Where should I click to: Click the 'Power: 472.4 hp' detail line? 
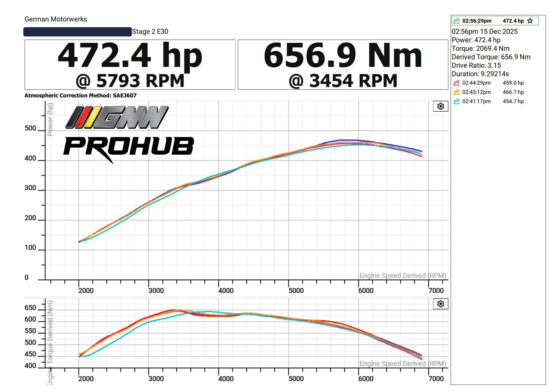click(x=476, y=40)
